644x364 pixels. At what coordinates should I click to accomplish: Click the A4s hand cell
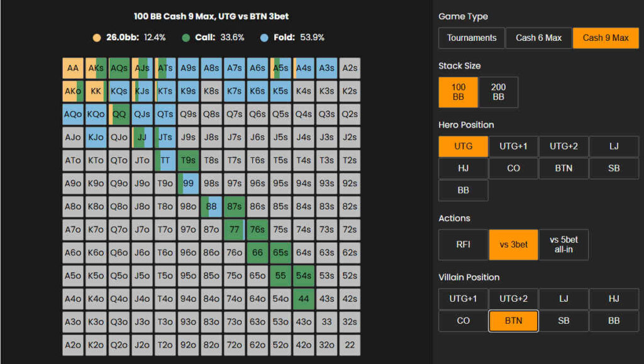pos(304,68)
